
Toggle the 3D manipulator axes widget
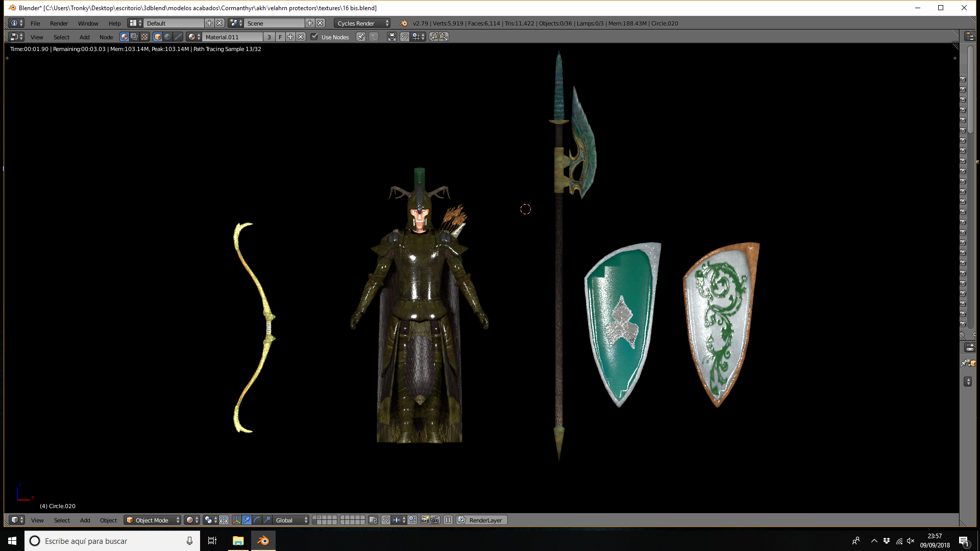click(x=236, y=520)
